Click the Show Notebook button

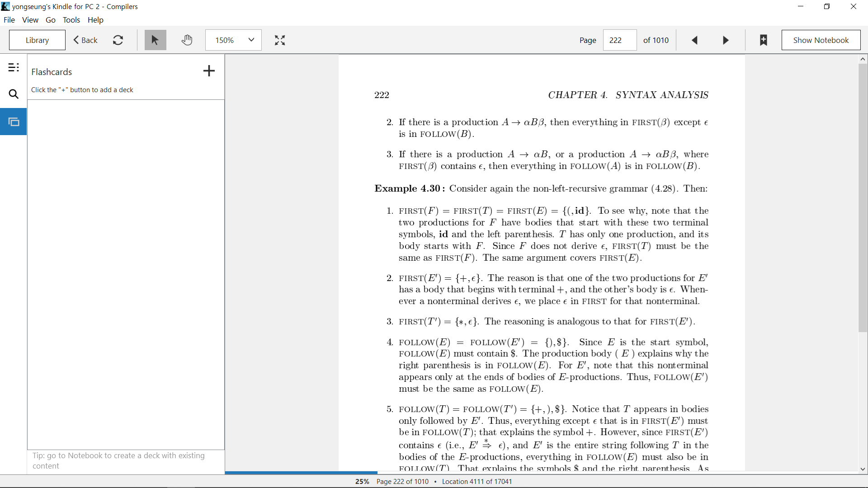tap(821, 40)
